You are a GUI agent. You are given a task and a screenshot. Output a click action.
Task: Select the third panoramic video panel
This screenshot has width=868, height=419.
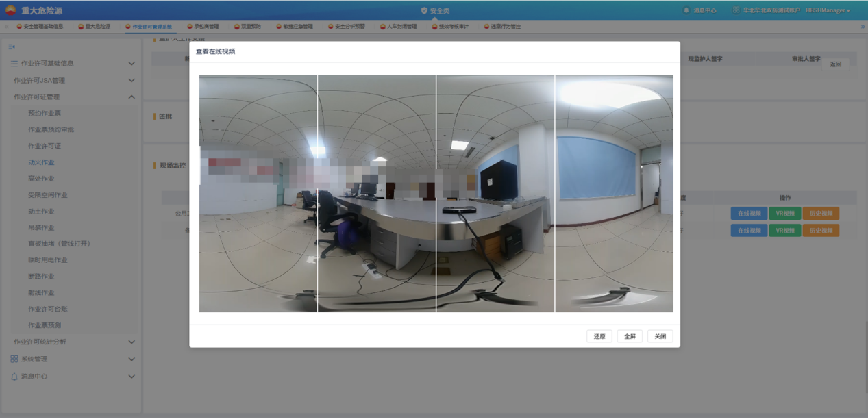coord(495,193)
